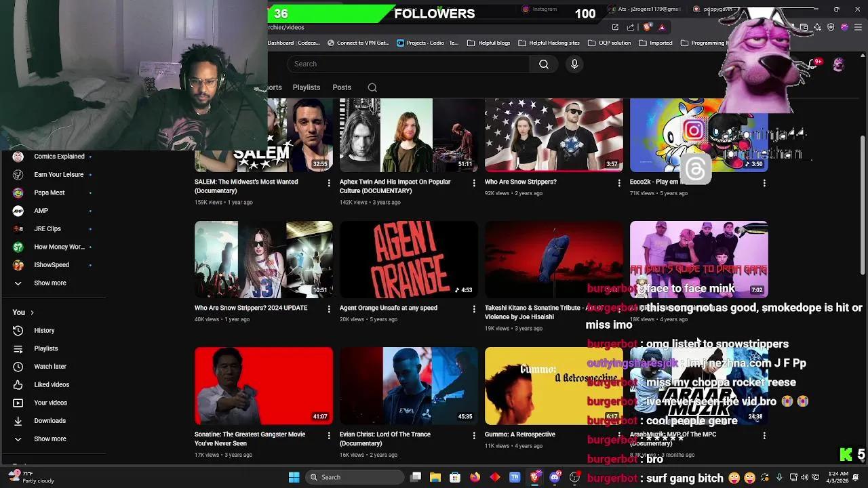
Task: Open options for Agent Orange Unsafe at any speed
Action: pyautogui.click(x=474, y=309)
